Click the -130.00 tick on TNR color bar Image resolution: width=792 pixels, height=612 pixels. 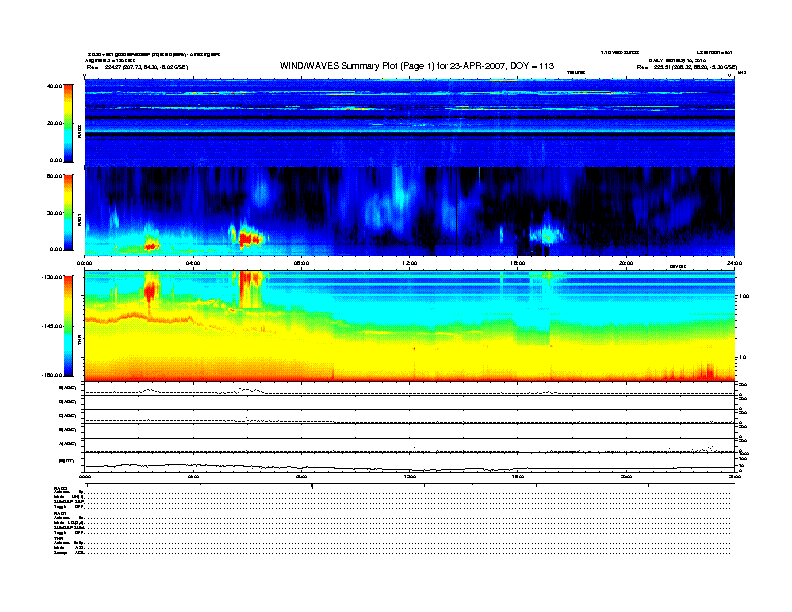pyautogui.click(x=52, y=277)
